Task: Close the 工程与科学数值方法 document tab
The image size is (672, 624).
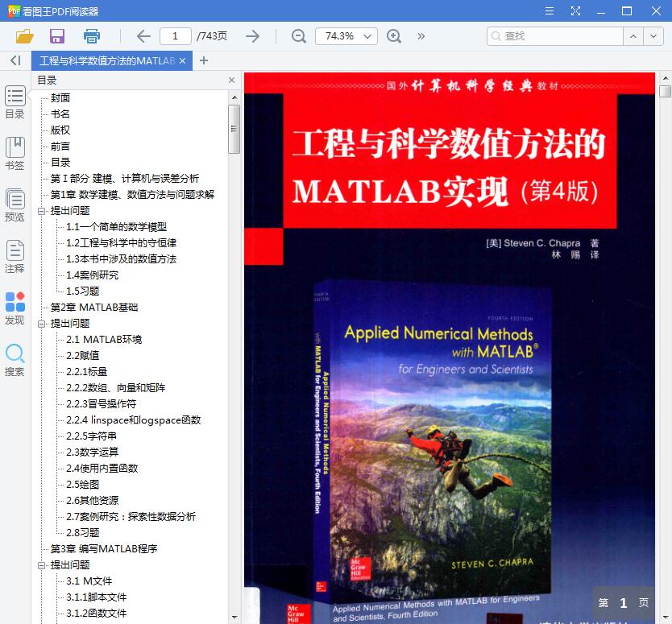Action: [183, 61]
